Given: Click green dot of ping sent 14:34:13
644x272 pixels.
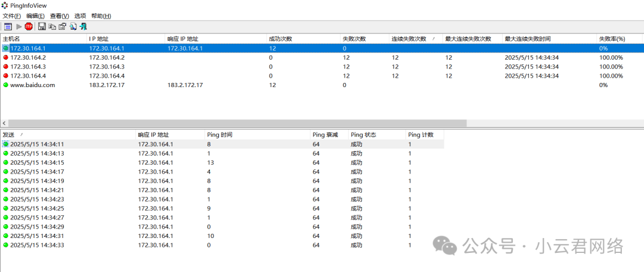Looking at the screenshot, I should click(6, 153).
